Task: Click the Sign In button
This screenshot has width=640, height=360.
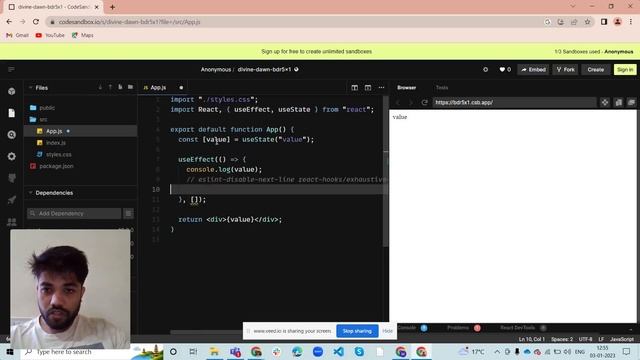Action: (625, 70)
